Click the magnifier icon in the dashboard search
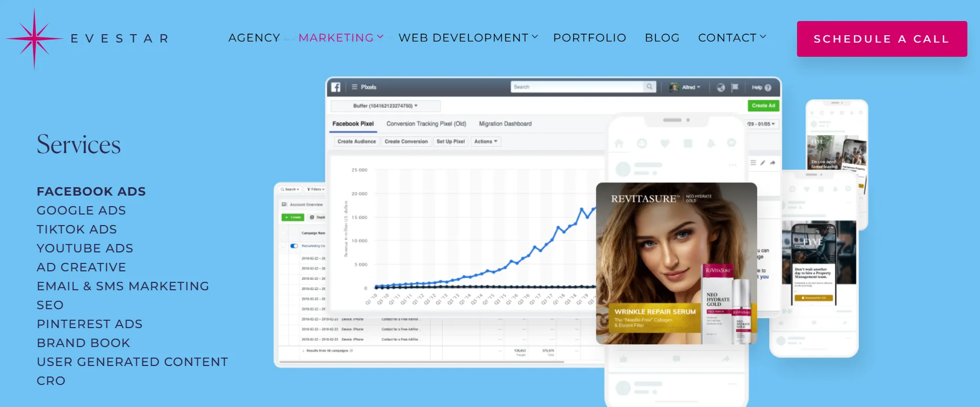The height and width of the screenshot is (407, 980). [x=650, y=87]
